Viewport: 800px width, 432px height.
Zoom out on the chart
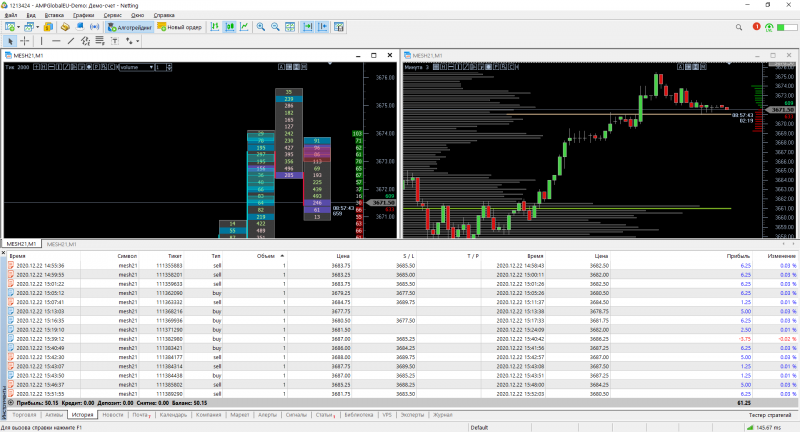[x=276, y=27]
